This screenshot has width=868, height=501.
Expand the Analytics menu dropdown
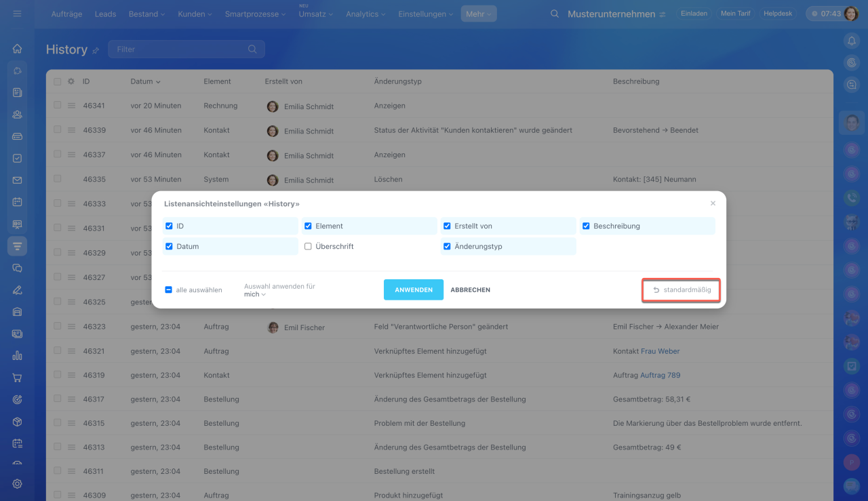[x=366, y=14]
